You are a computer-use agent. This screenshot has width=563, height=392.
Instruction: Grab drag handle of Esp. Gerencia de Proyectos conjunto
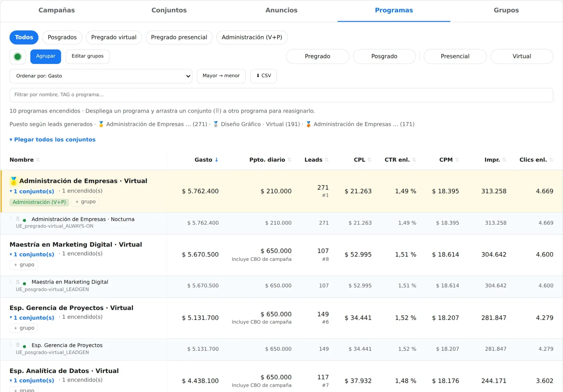point(18,345)
